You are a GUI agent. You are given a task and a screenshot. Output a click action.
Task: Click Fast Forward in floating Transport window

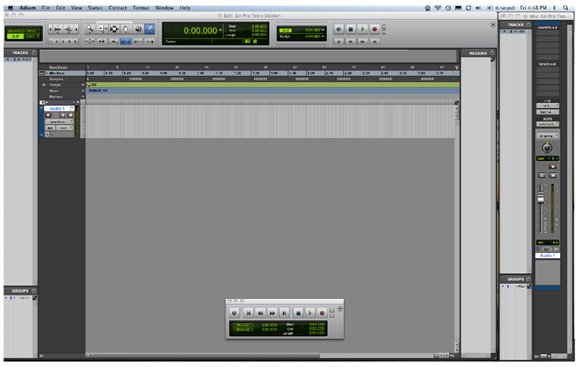coord(272,313)
